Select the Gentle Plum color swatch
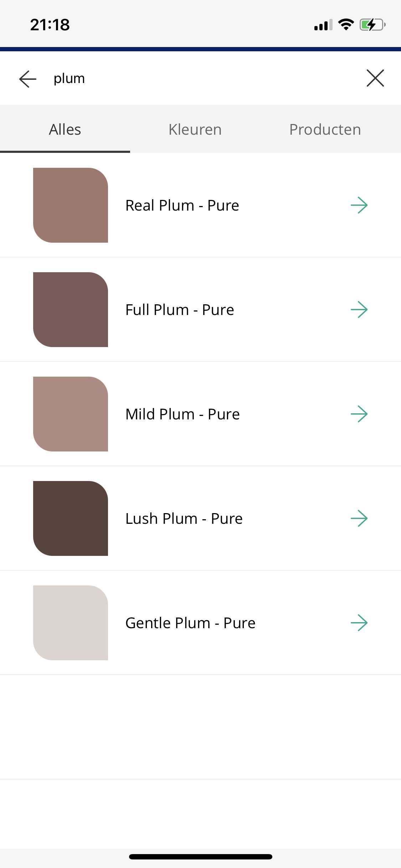The height and width of the screenshot is (868, 401). (x=71, y=623)
